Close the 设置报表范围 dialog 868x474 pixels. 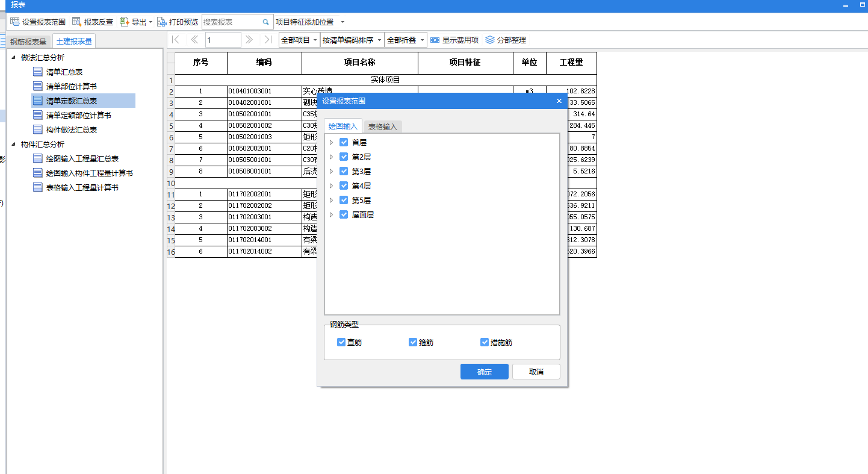[559, 101]
